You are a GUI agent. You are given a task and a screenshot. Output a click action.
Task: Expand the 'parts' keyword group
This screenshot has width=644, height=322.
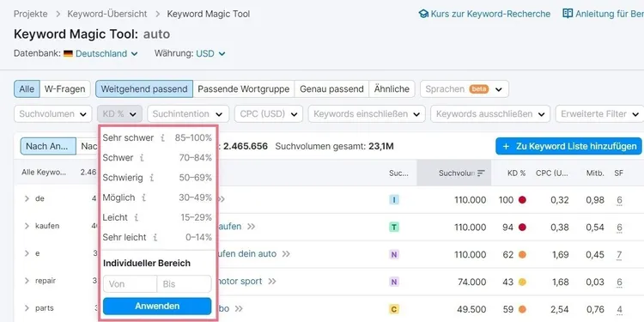[27, 308]
